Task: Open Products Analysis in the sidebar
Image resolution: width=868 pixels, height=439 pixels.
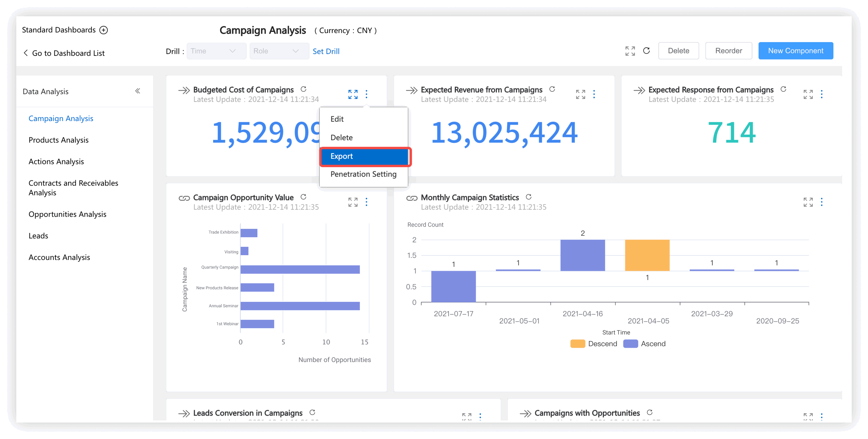Action: point(58,140)
